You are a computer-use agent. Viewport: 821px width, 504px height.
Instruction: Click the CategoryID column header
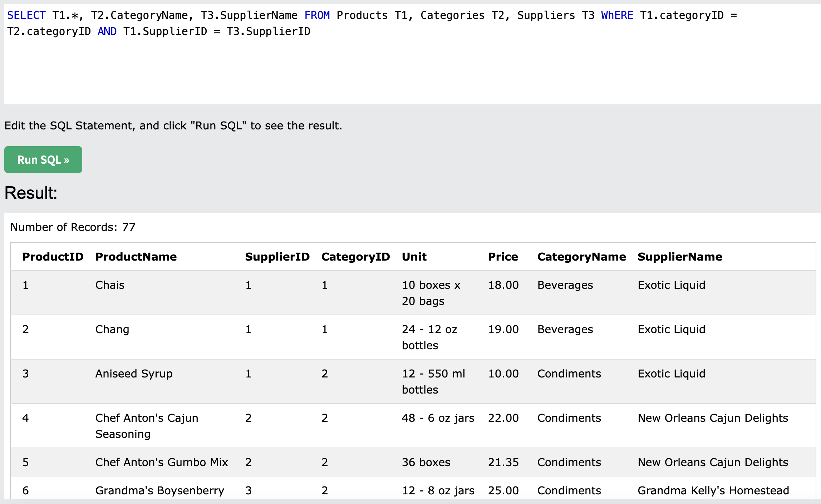pyautogui.click(x=355, y=257)
